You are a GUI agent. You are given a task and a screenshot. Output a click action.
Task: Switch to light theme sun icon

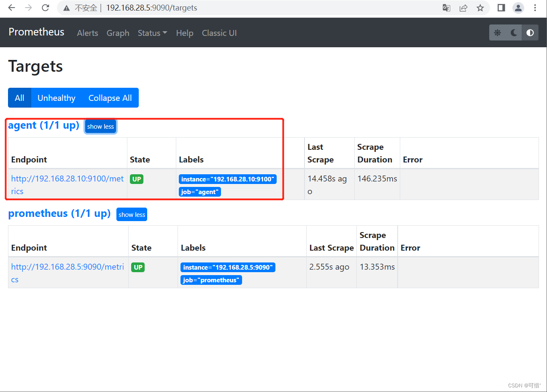click(x=497, y=32)
